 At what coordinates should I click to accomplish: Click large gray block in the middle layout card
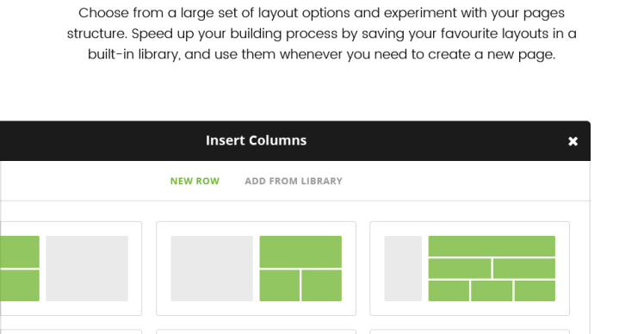(212, 269)
